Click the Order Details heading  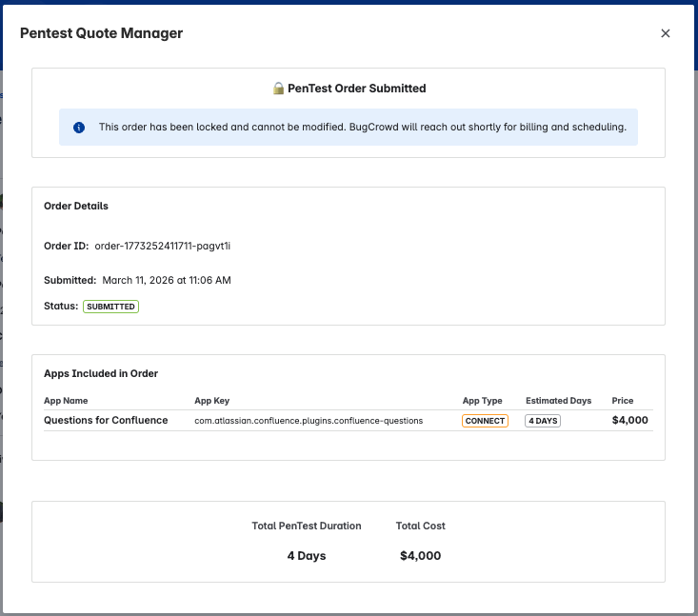76,206
